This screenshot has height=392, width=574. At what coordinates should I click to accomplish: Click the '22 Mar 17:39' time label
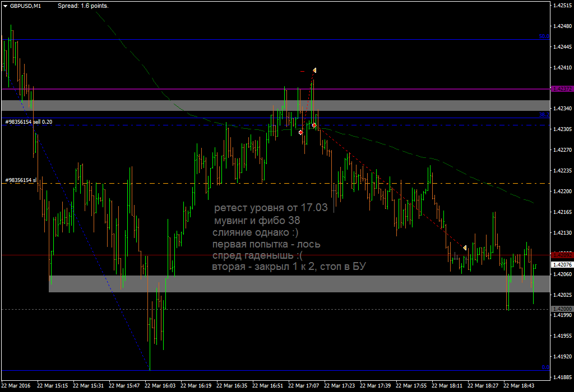coord(375,385)
